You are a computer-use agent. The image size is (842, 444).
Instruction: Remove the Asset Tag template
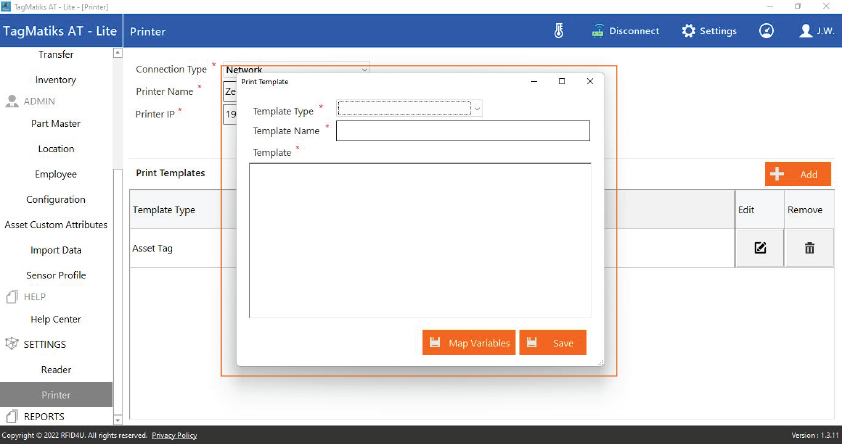pyautogui.click(x=809, y=248)
